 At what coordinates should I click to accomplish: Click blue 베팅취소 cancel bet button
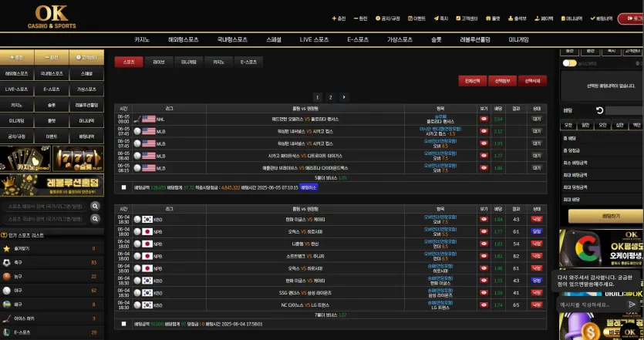point(309,187)
